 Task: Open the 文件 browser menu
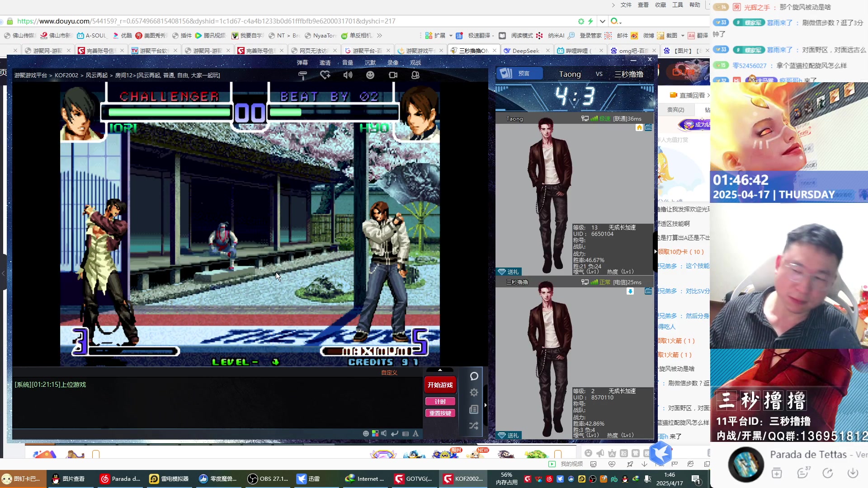point(626,5)
